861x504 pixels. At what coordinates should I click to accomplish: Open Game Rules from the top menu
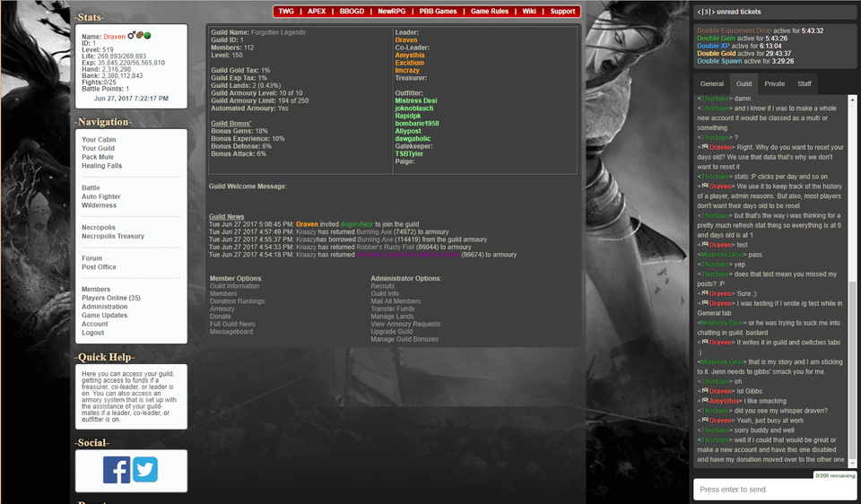490,12
